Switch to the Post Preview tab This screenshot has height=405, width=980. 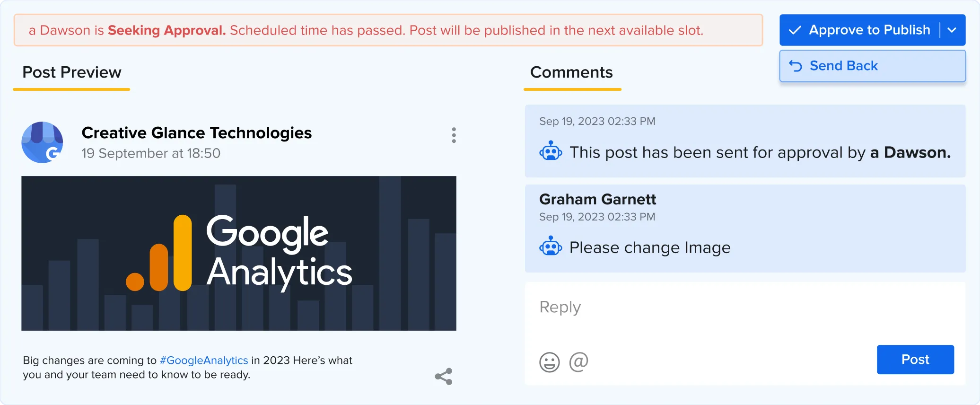click(x=72, y=72)
